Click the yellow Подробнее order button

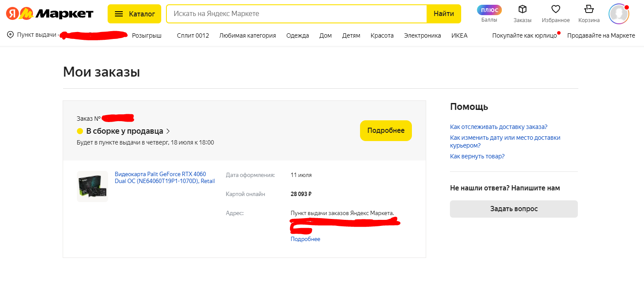[386, 131]
